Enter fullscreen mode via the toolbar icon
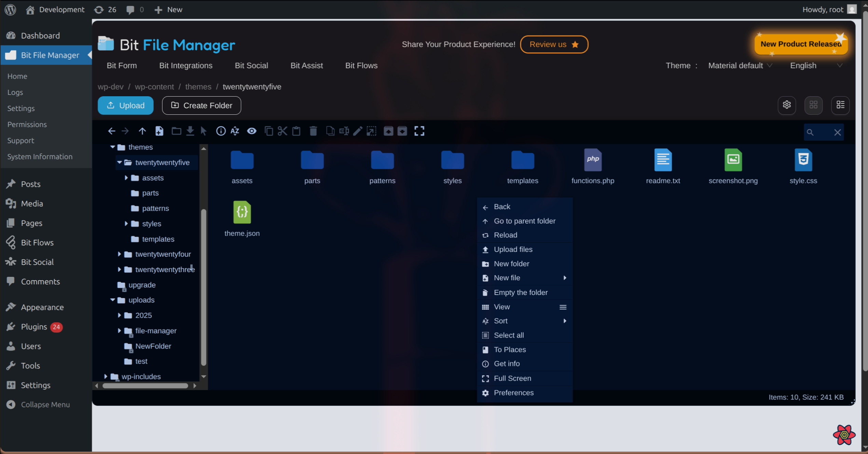Screen dimensions: 868x454 (419, 131)
